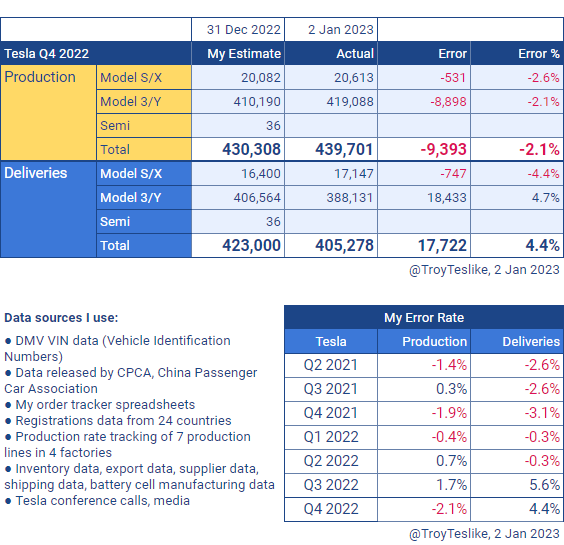Select the Q3 2022 row label
Viewport: 564px width, 545px height.
click(331, 485)
